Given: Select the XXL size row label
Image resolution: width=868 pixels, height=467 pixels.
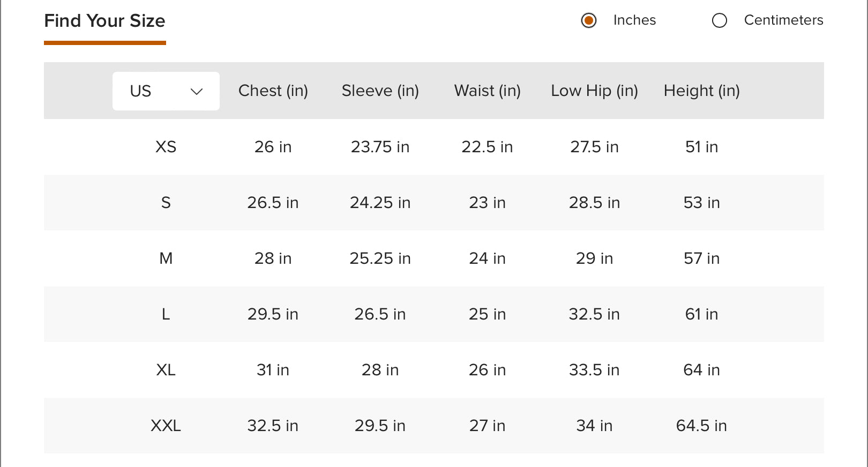Looking at the screenshot, I should [166, 426].
